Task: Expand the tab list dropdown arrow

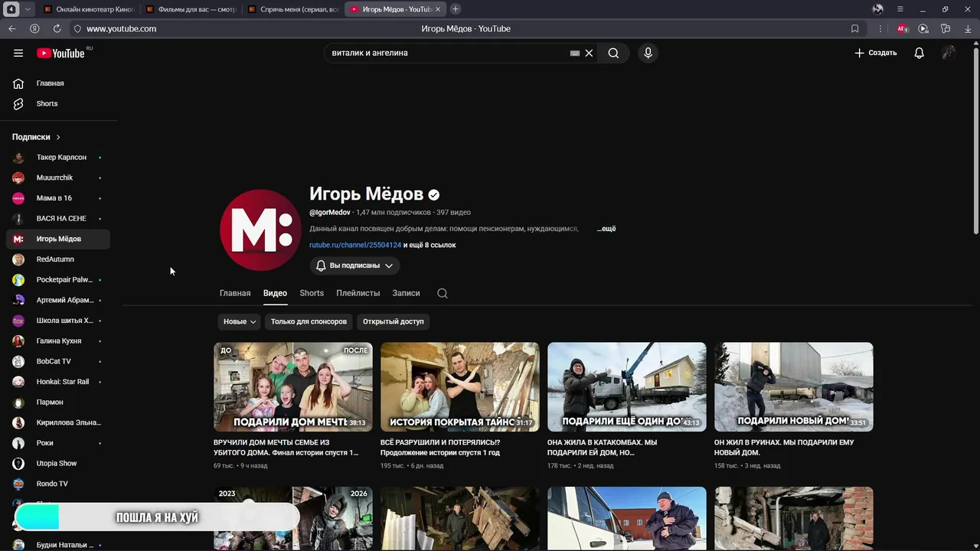Action: (28, 9)
